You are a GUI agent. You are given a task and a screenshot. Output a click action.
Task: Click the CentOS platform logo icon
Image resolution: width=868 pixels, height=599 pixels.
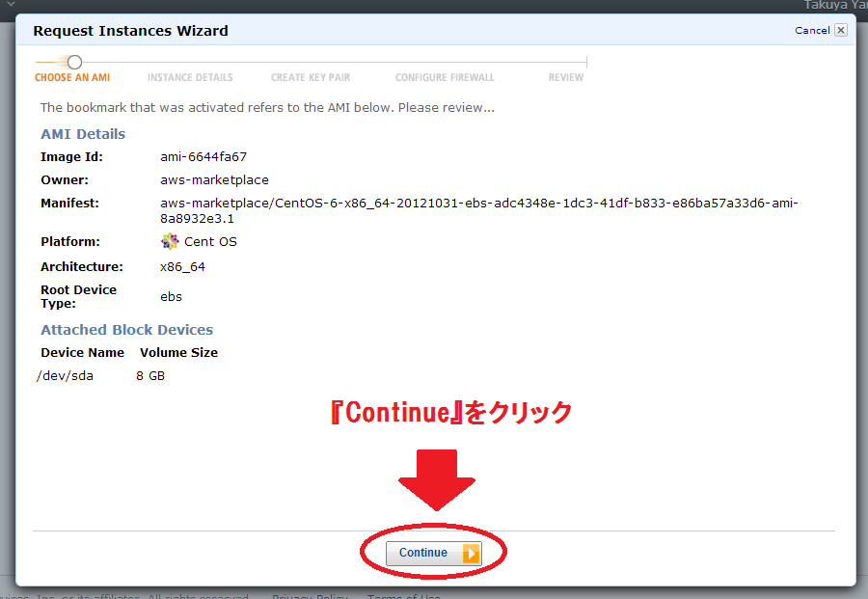[170, 241]
